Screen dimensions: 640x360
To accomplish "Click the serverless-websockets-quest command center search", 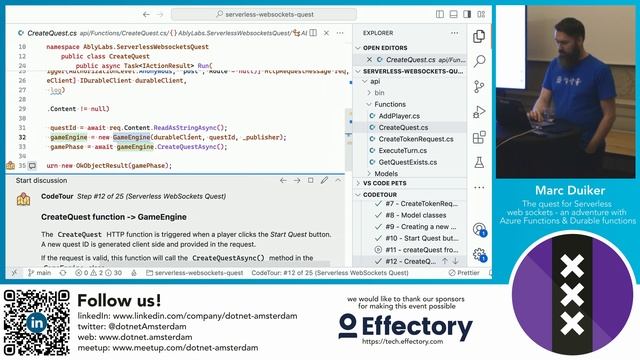I will (x=264, y=14).
